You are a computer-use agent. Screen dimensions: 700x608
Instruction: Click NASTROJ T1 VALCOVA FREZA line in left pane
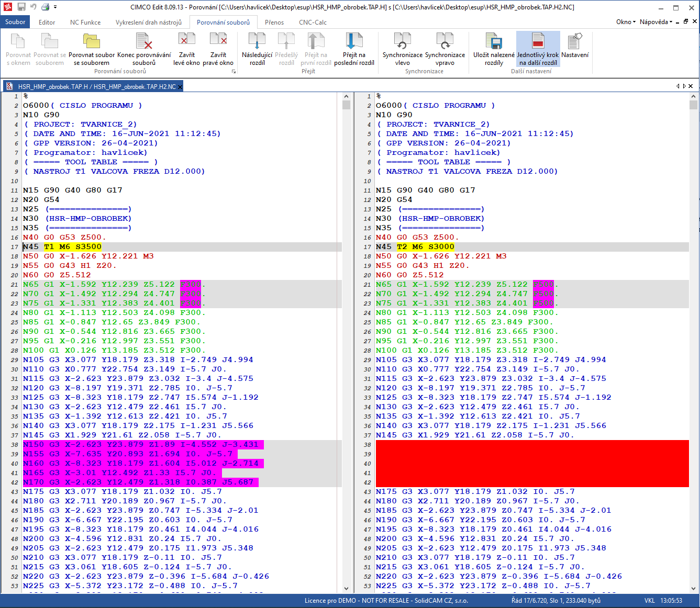click(x=114, y=172)
